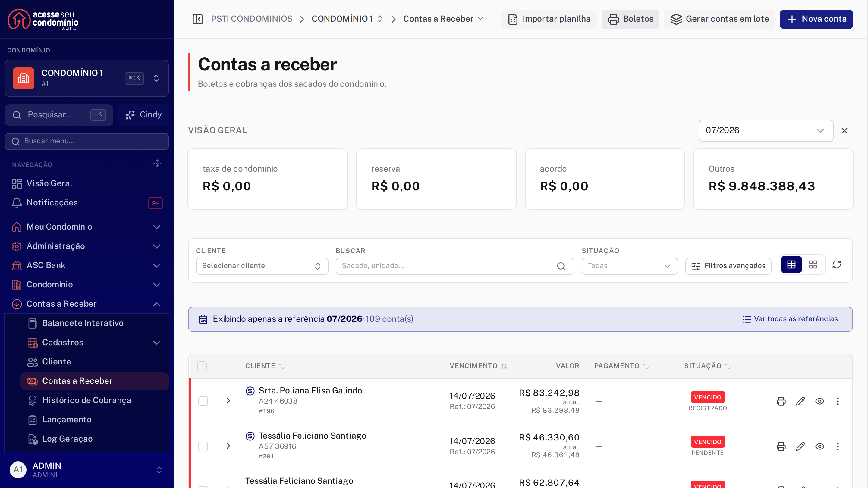Open Contas a Receber breadcrumb dropdown

pyautogui.click(x=443, y=19)
